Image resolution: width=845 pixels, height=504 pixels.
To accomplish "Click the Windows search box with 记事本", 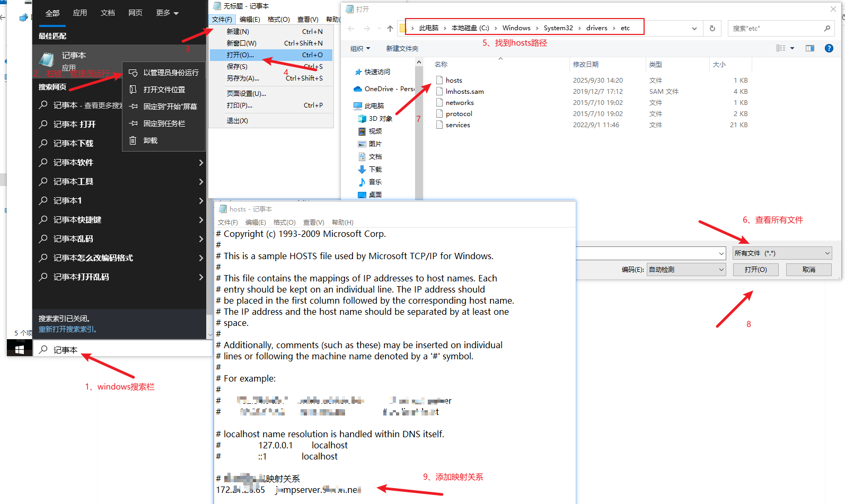I will pos(122,349).
